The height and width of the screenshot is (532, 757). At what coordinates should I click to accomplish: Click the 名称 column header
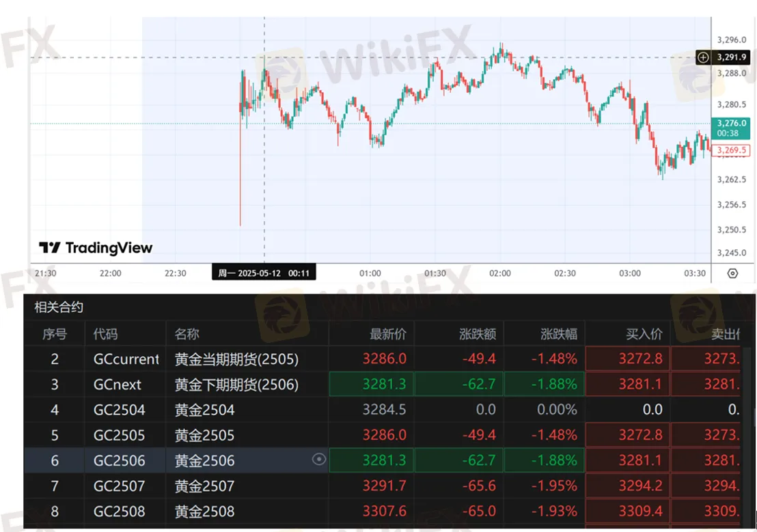pyautogui.click(x=187, y=334)
